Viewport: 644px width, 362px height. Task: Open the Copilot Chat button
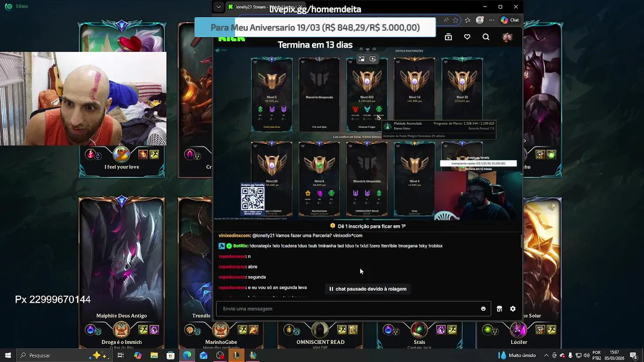pyautogui.click(x=510, y=20)
